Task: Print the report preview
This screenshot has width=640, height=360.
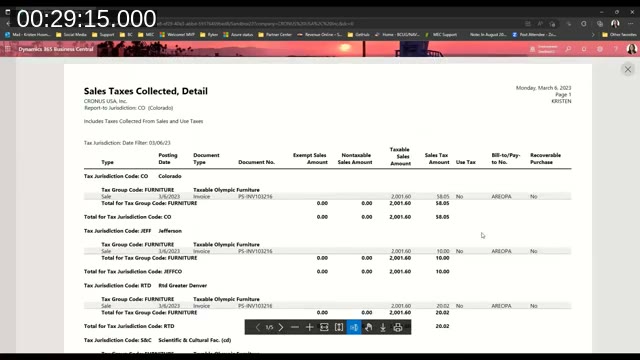Action: coord(398,327)
